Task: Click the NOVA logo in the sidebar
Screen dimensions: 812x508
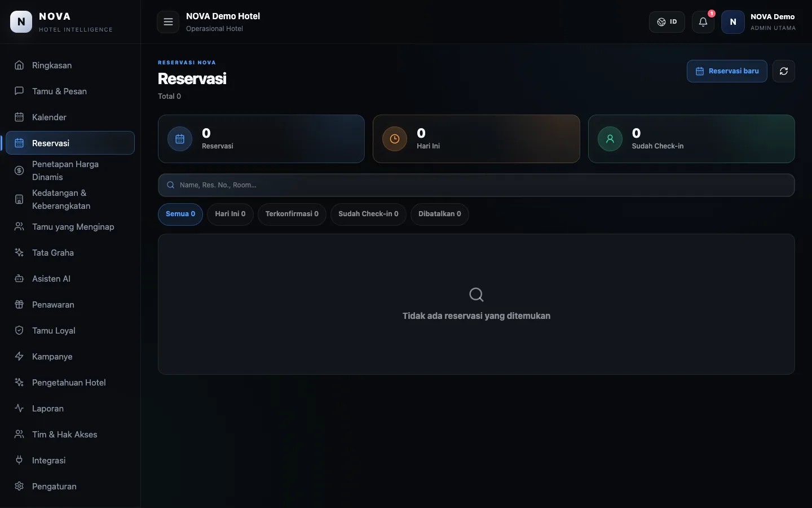Action: pos(21,22)
